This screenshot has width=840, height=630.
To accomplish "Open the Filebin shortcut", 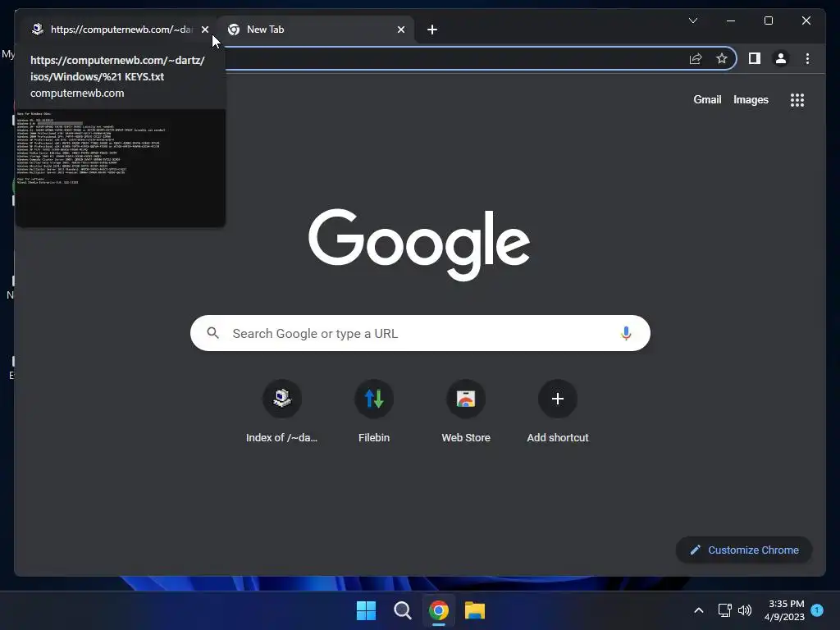I will tap(374, 412).
